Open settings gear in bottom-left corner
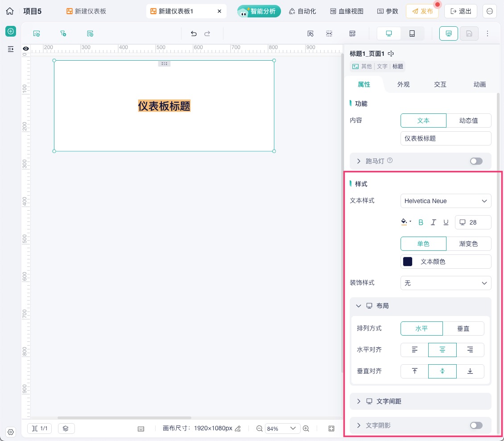 [11, 432]
